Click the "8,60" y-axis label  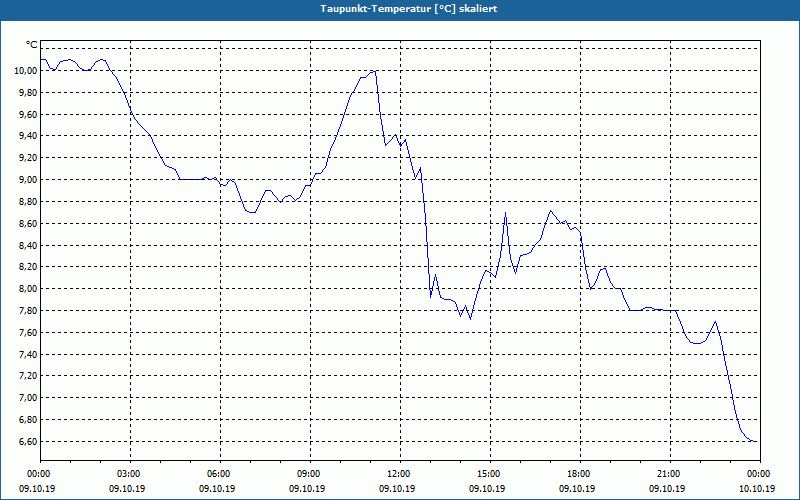point(28,223)
